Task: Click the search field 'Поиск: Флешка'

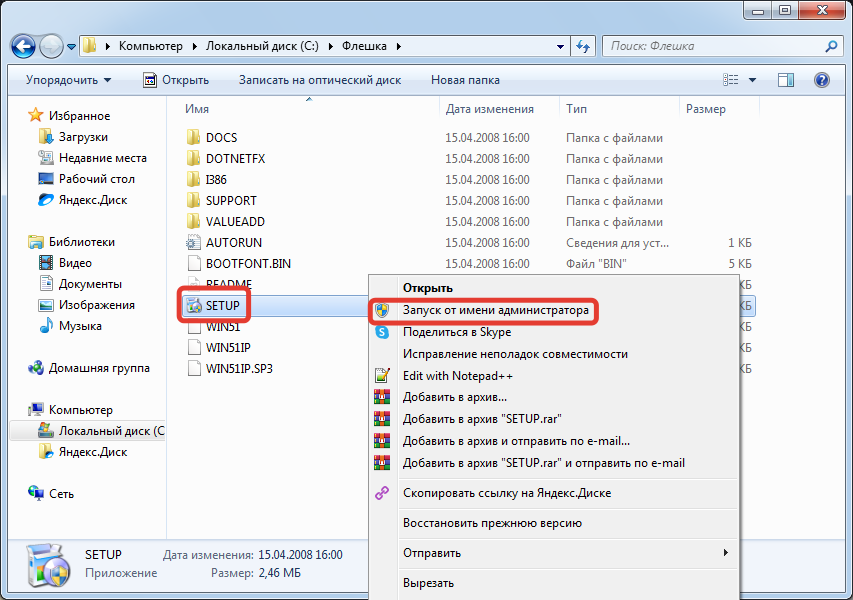Action: 715,46
